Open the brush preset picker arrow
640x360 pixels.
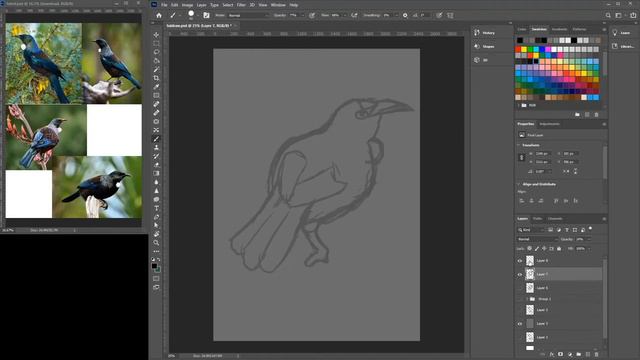pyautogui.click(x=198, y=15)
